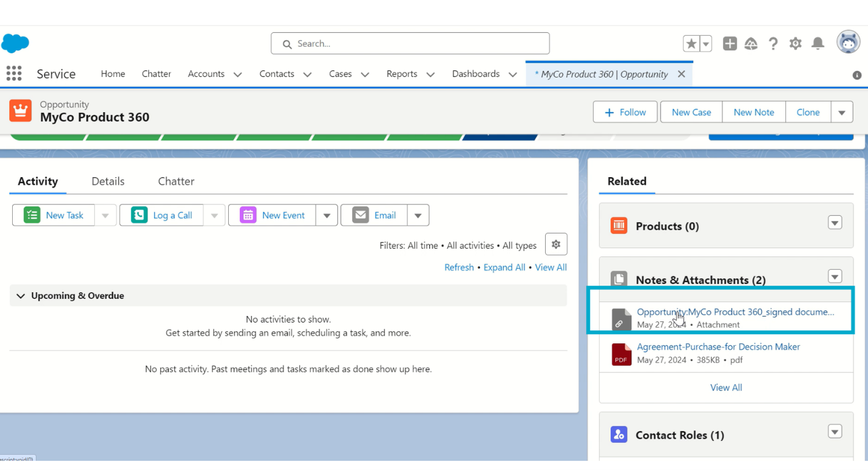Open the Notes & Attachments (2) list

point(700,280)
